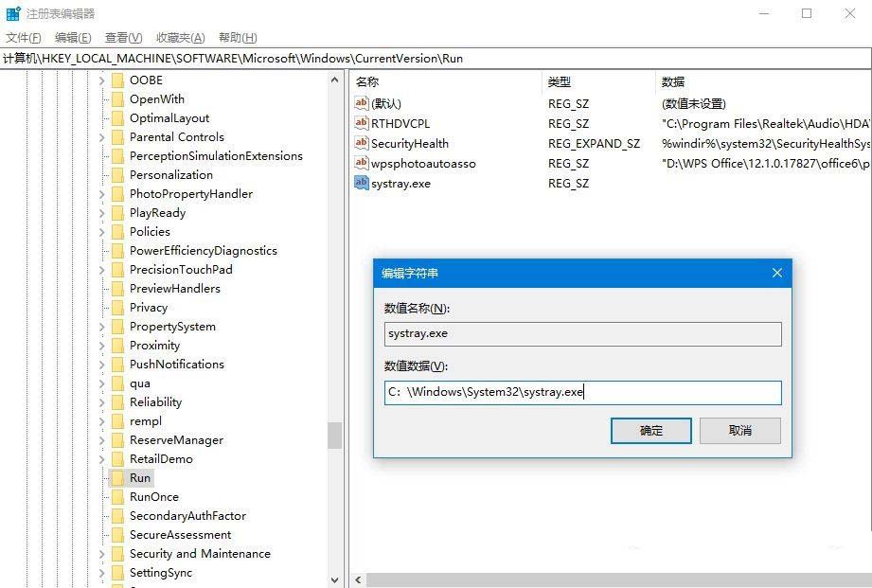Click the wpsphotoautoasso registry value icon

tap(361, 163)
